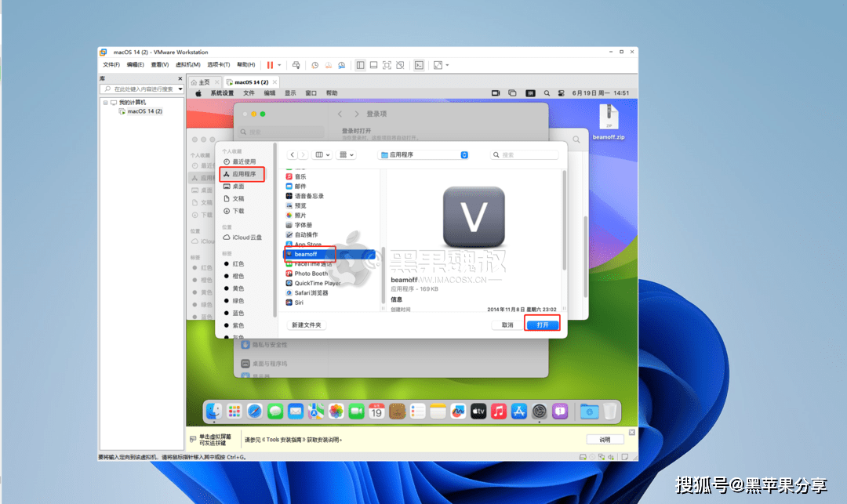Open the stretch display dropdown arrow
Image resolution: width=847 pixels, height=504 pixels.
[x=447, y=65]
